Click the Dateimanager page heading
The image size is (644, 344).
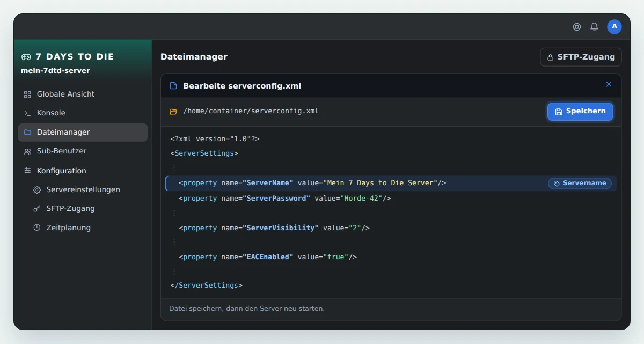194,57
